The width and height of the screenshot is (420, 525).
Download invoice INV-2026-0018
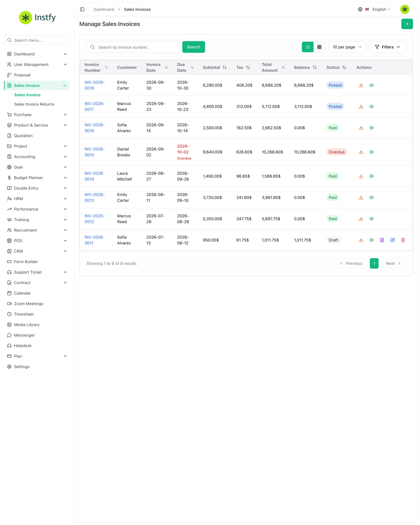pyautogui.click(x=361, y=85)
